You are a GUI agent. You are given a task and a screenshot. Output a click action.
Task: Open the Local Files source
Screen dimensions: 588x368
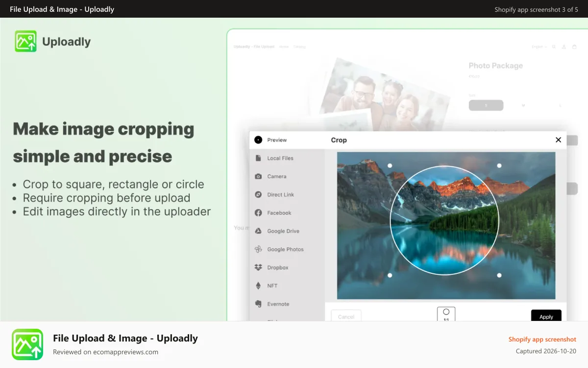(x=287, y=158)
